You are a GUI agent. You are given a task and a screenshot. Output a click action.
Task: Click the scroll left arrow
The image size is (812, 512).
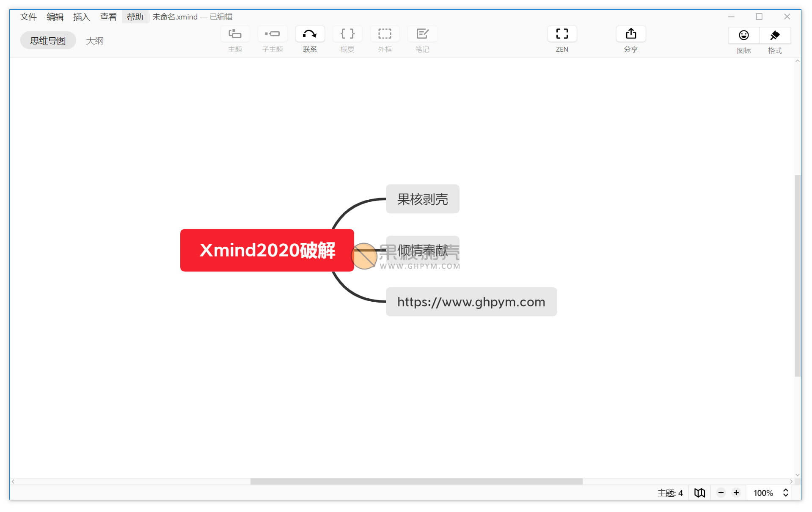[13, 482]
